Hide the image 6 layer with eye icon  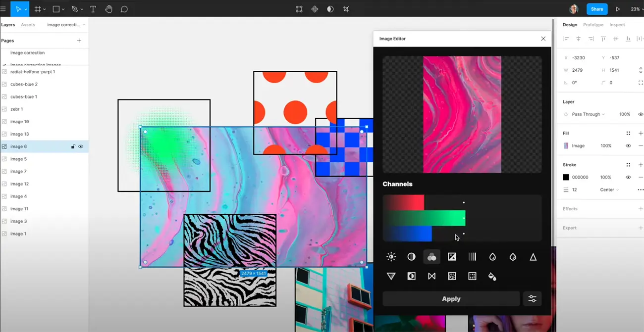(x=81, y=146)
